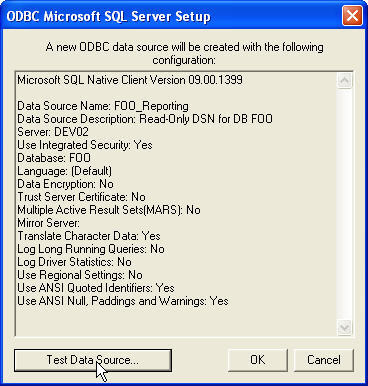Click the Multiple Active Result Sets(MARS) line
Viewport: 368px width, 386px height.
click(x=109, y=210)
